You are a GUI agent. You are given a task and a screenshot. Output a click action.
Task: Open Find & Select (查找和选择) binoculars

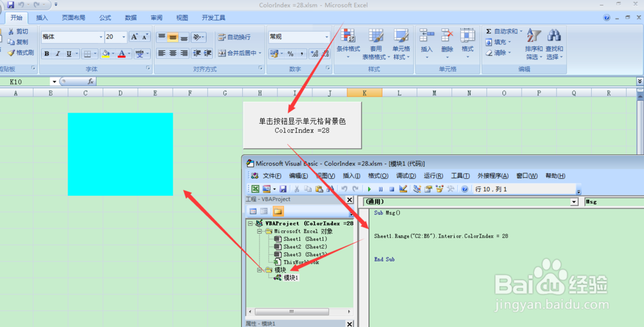point(554,44)
